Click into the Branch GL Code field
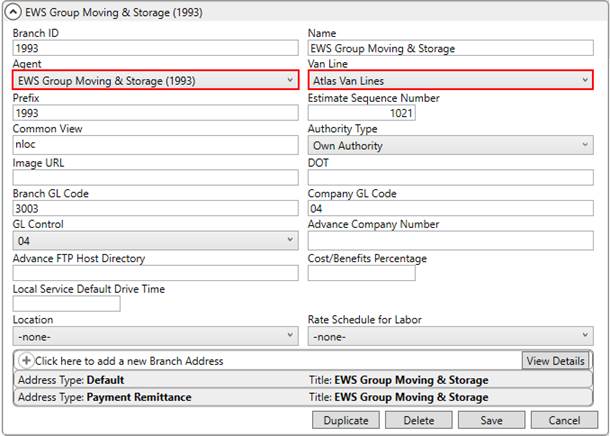The height and width of the screenshot is (436, 610). coord(155,208)
